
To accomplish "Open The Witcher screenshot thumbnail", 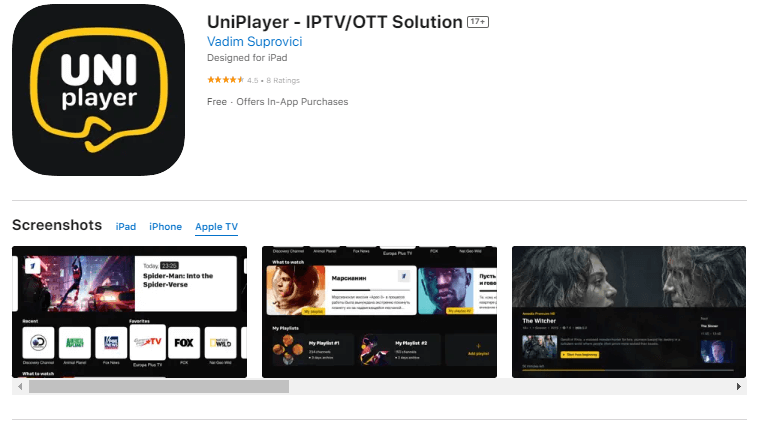I will point(629,312).
